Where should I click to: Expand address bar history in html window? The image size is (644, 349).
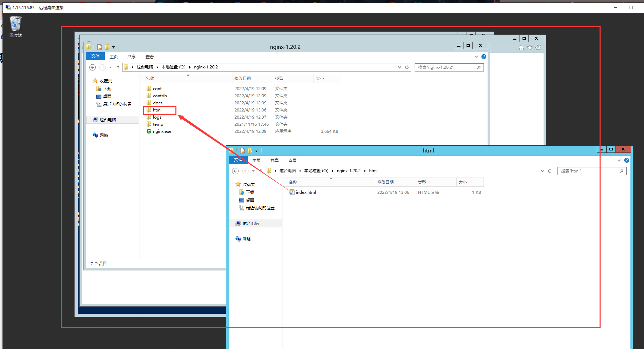coord(542,171)
